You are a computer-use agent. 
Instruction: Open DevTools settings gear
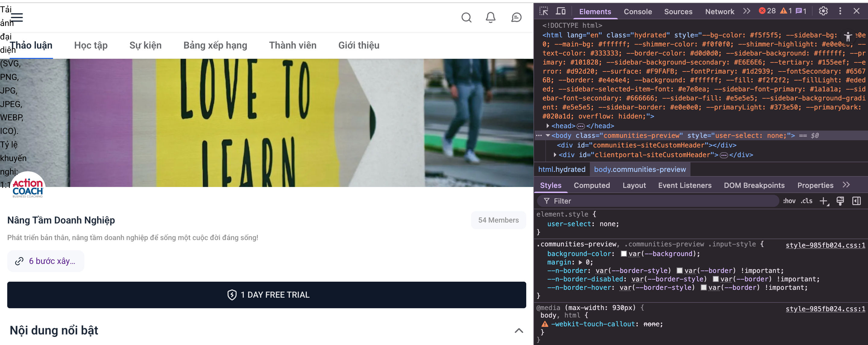823,11
